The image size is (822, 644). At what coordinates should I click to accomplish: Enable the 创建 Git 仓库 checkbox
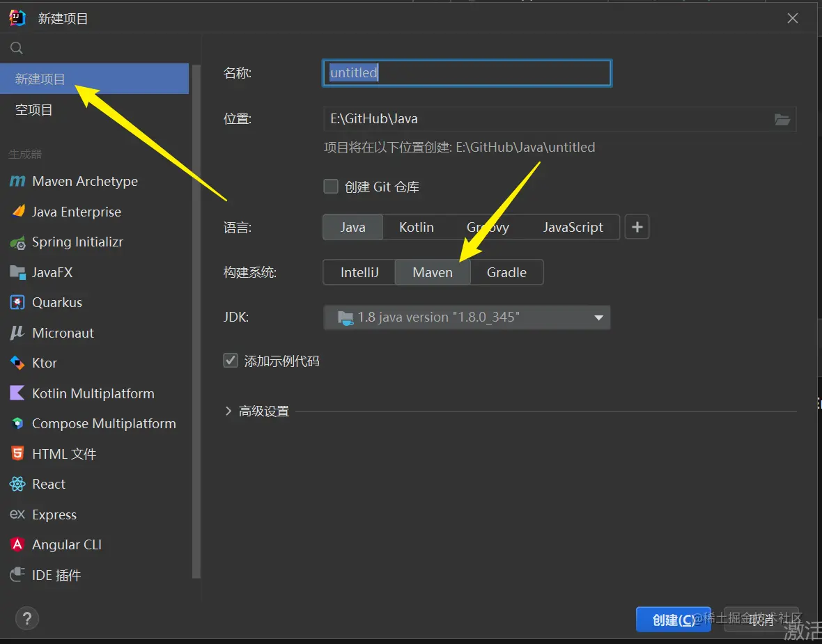tap(331, 187)
